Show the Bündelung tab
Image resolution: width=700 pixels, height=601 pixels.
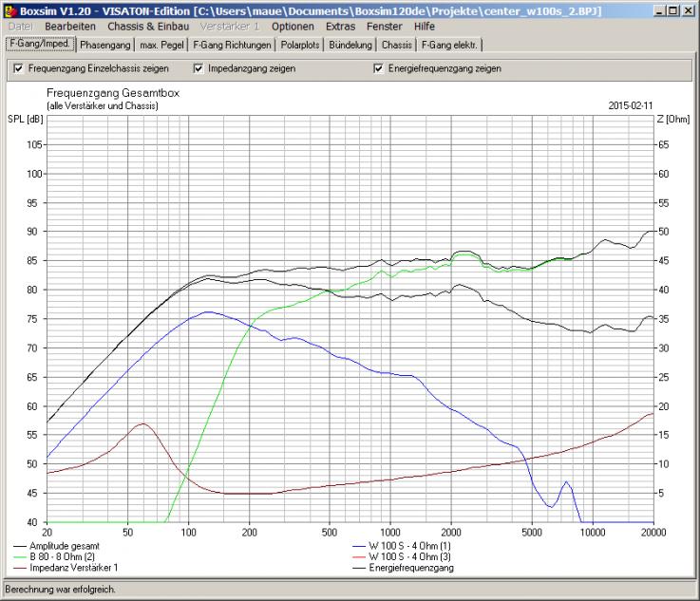pos(351,45)
